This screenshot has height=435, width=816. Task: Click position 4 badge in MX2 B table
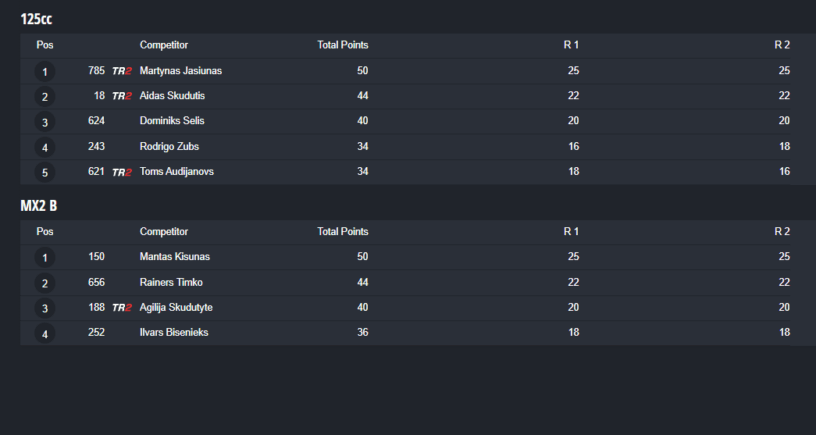click(45, 333)
